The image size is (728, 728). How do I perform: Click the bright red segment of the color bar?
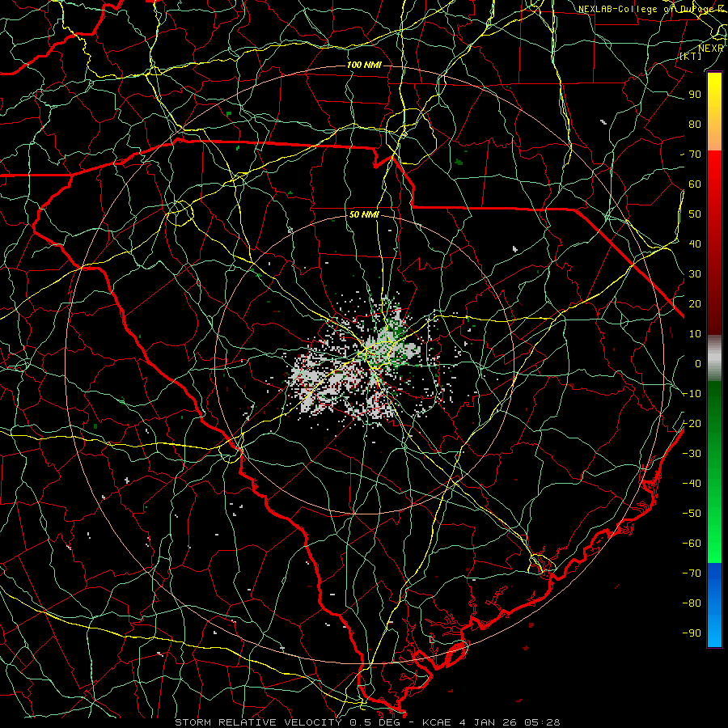[x=714, y=170]
